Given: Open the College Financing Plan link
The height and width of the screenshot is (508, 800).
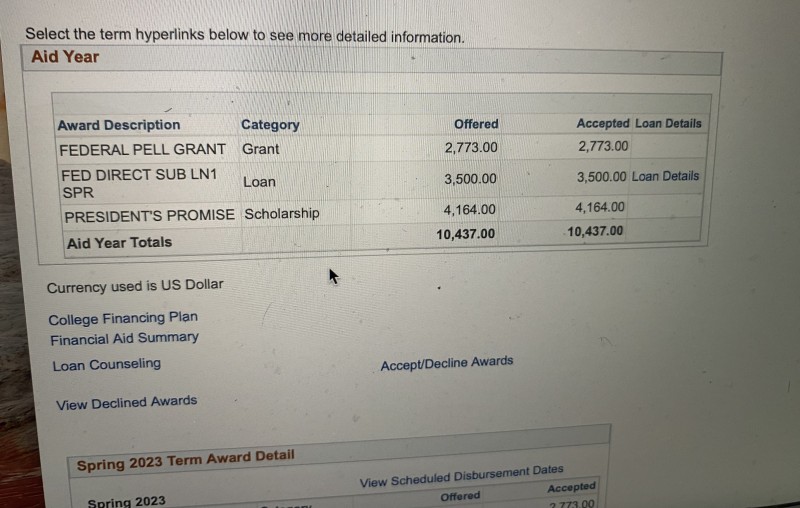Looking at the screenshot, I should click(x=123, y=318).
